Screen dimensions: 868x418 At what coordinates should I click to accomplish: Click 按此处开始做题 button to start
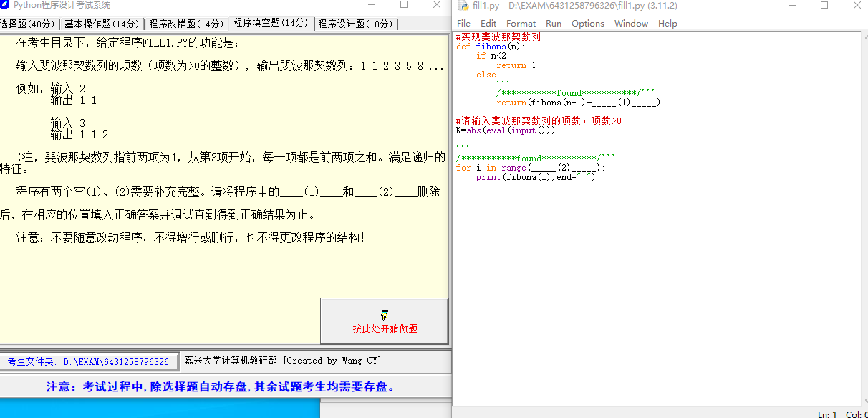click(385, 320)
